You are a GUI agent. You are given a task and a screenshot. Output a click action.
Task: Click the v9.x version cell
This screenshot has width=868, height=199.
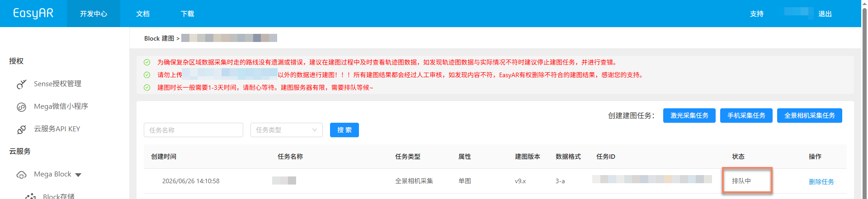tap(520, 181)
